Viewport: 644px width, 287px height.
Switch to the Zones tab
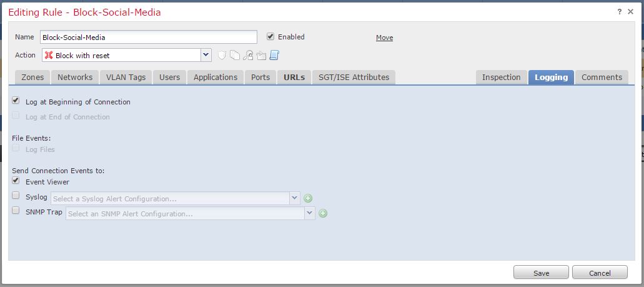(x=32, y=78)
